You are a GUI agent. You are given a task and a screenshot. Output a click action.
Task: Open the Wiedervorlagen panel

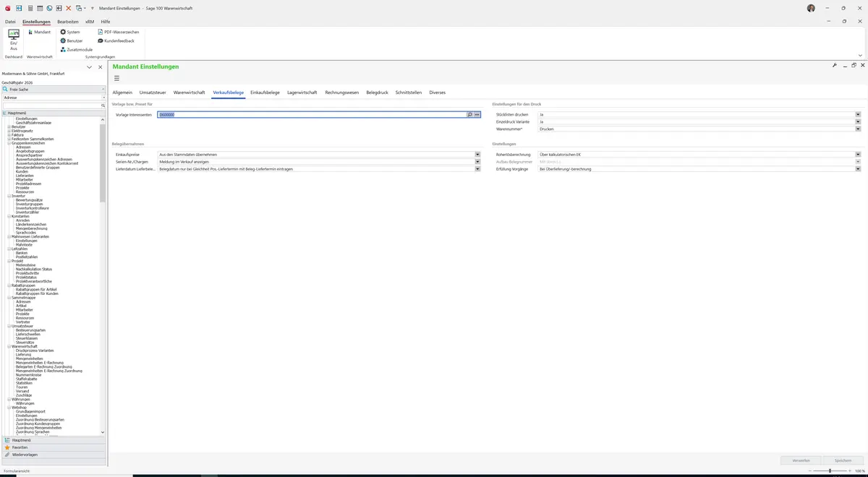pos(54,455)
